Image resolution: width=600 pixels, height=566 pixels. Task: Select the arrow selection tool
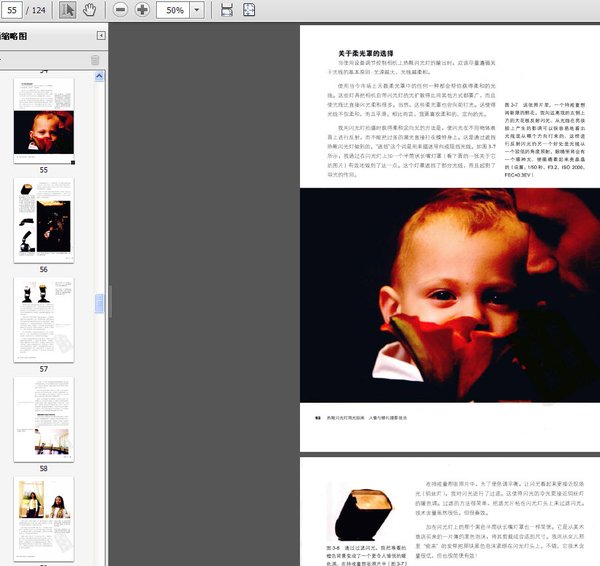[x=67, y=10]
